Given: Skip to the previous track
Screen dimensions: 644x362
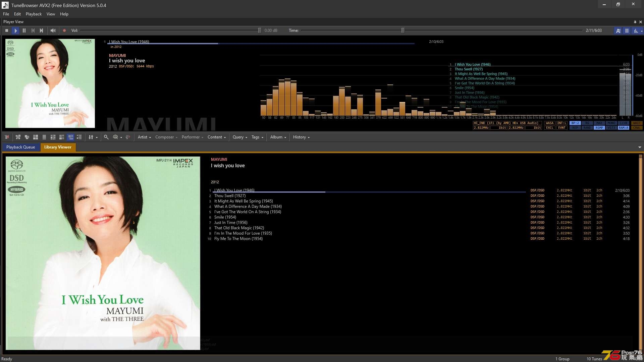Looking at the screenshot, I should pos(33,31).
